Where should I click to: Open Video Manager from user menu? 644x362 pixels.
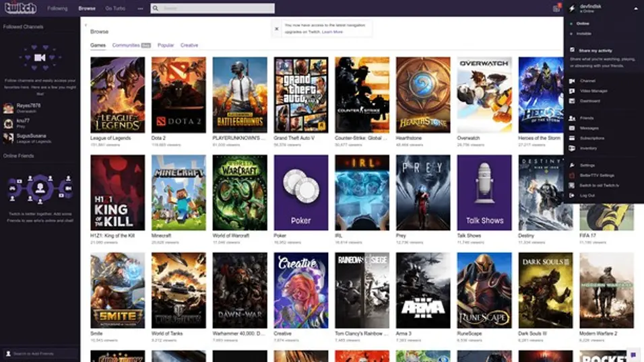point(593,91)
